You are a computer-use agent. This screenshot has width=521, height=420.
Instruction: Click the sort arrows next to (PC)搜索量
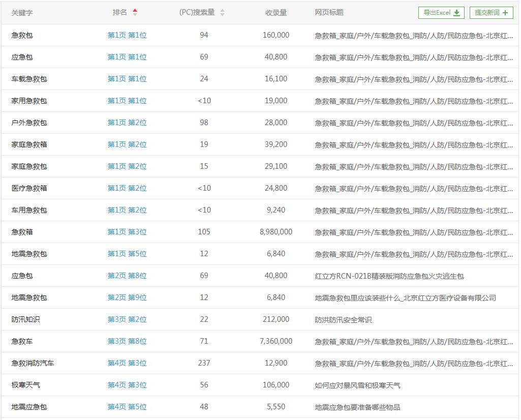pos(222,13)
